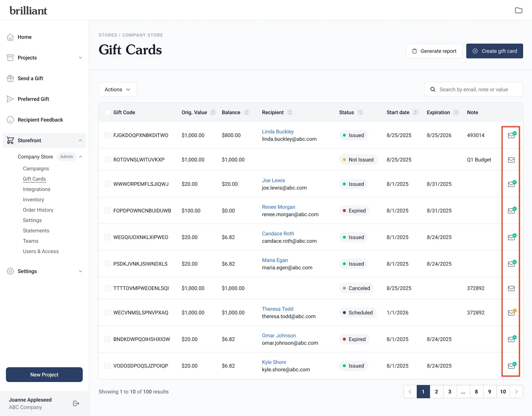The height and width of the screenshot is (416, 532).
Task: Click the envelope icon for ROTOVNSLWITUVKXP gift card
Action: click(x=511, y=160)
